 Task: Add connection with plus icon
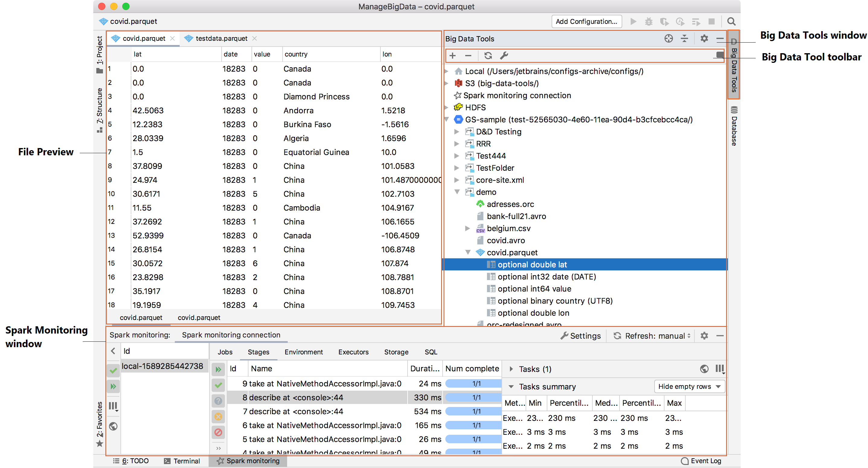tap(453, 56)
